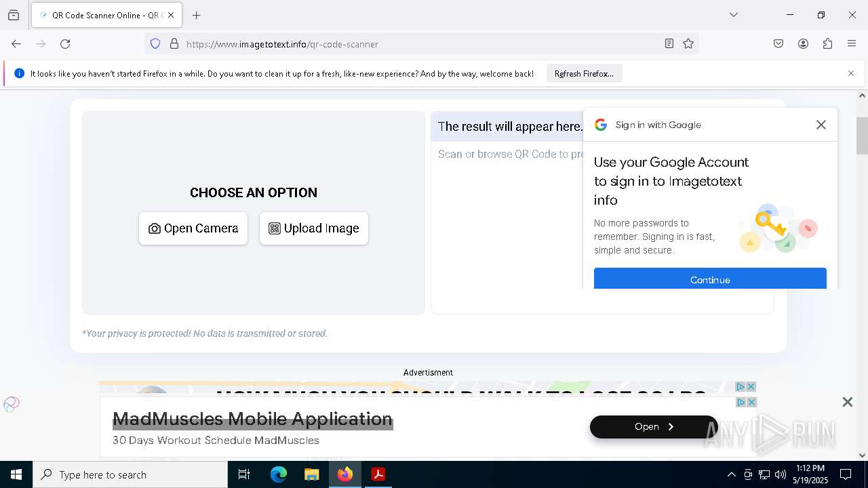Click MadMuscles Mobile Application headline
The image size is (868, 488).
(x=252, y=419)
